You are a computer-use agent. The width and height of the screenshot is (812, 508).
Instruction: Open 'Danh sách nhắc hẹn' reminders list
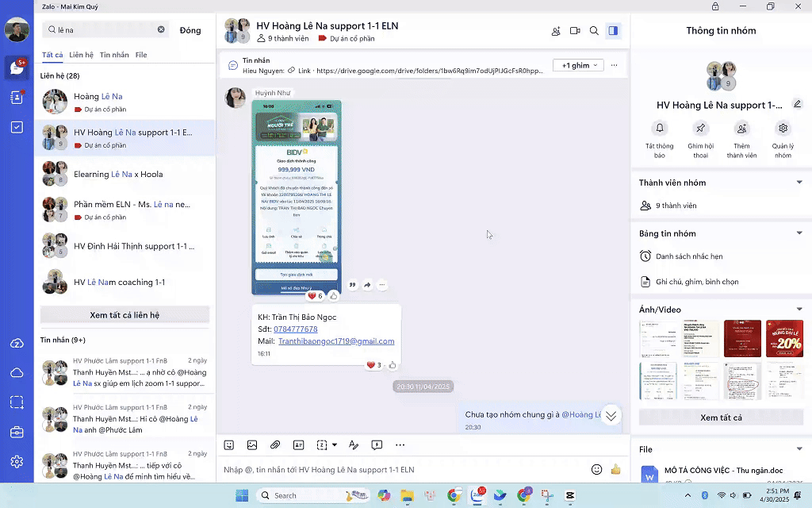[721, 256]
